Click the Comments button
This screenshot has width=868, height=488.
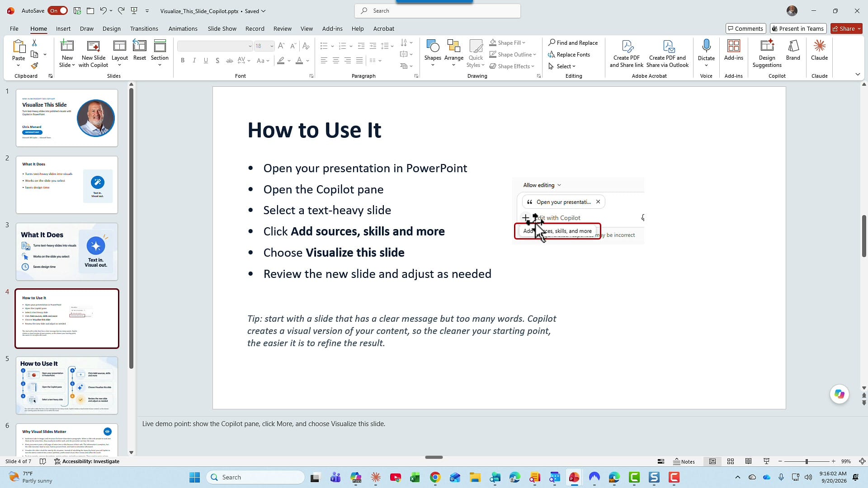point(745,28)
